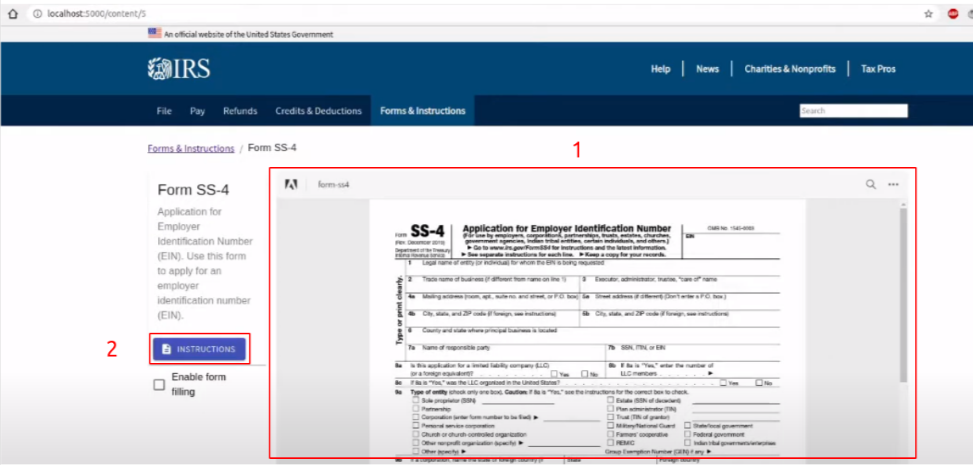The image size is (973, 465).
Task: Enable form filling checkbox
Action: (159, 385)
